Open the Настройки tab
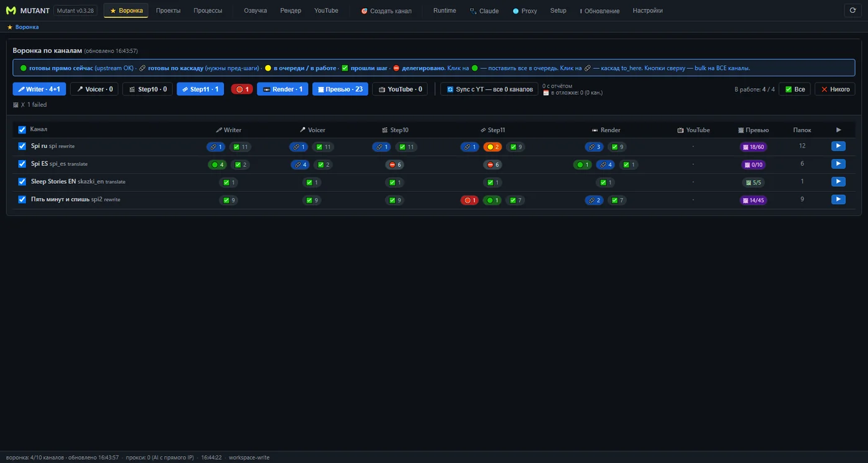 coord(647,11)
